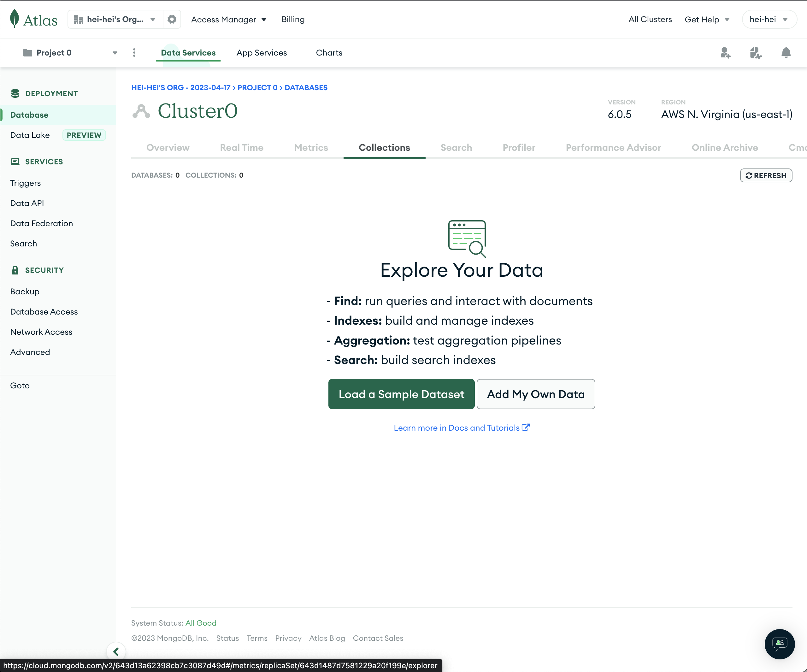Select Database in the sidebar
The image size is (807, 672).
pyautogui.click(x=58, y=115)
